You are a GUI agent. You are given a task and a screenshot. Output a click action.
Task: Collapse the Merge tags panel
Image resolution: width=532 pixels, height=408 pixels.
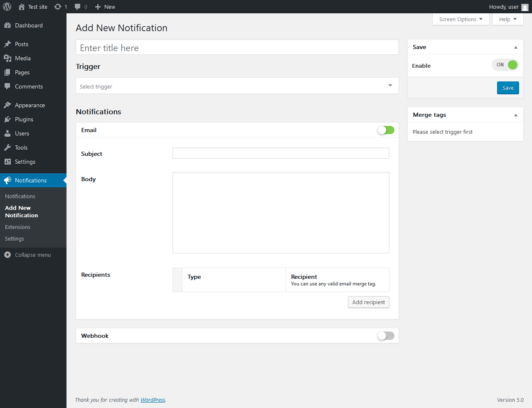516,115
